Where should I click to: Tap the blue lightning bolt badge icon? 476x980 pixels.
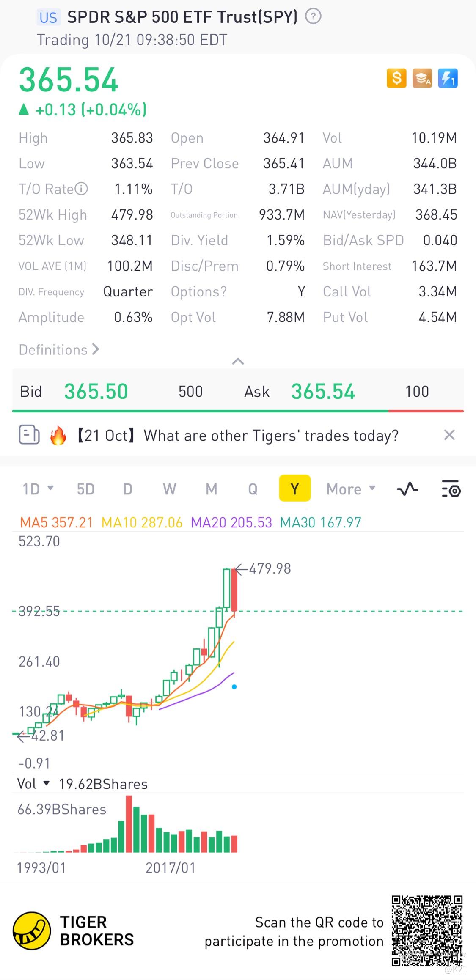448,78
